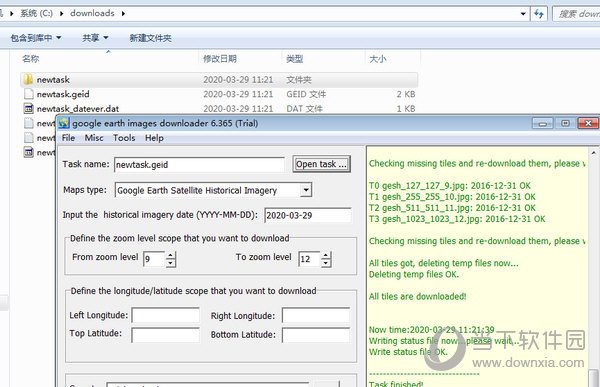
Task: Click the 系统 (C:) breadcrumb
Action: [x=36, y=13]
